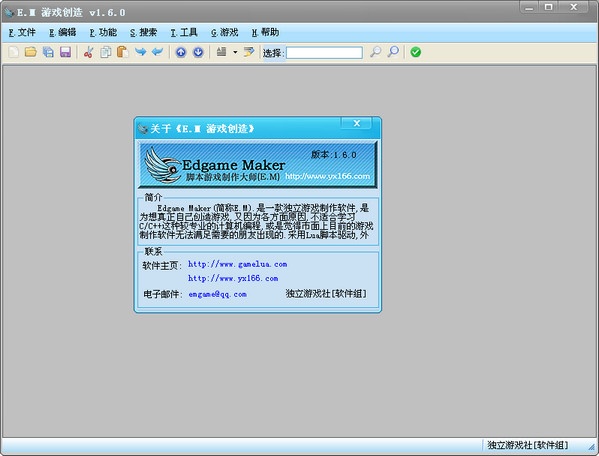Click the Copy icon in toolbar
This screenshot has width=599, height=456.
[105, 52]
